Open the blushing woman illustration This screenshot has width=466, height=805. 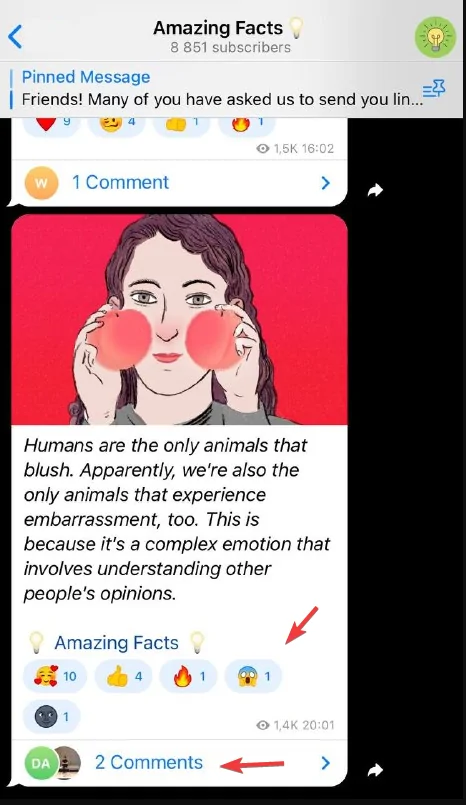(179, 319)
